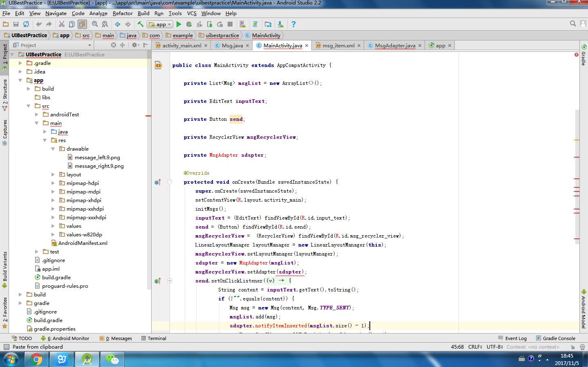The height and width of the screenshot is (367, 588).
Task: Click the Undo arrow icon
Action: [39, 24]
